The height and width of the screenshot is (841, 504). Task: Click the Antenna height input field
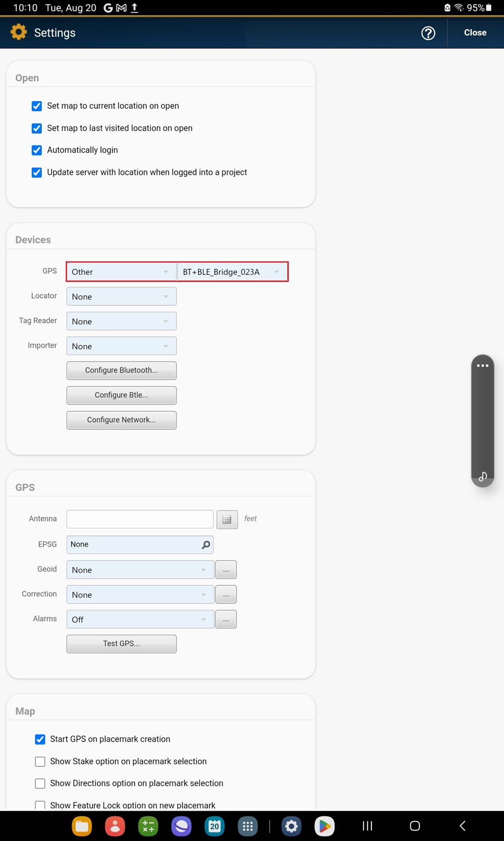pos(140,519)
